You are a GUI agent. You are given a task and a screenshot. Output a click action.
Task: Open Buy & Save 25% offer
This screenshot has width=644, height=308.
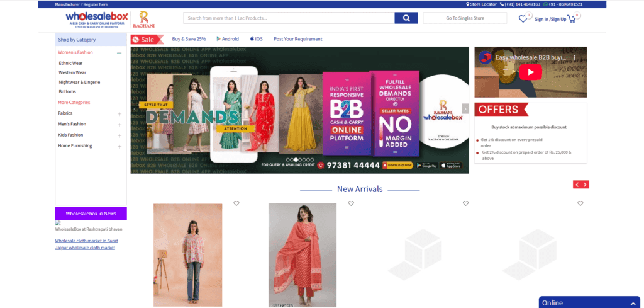(189, 39)
